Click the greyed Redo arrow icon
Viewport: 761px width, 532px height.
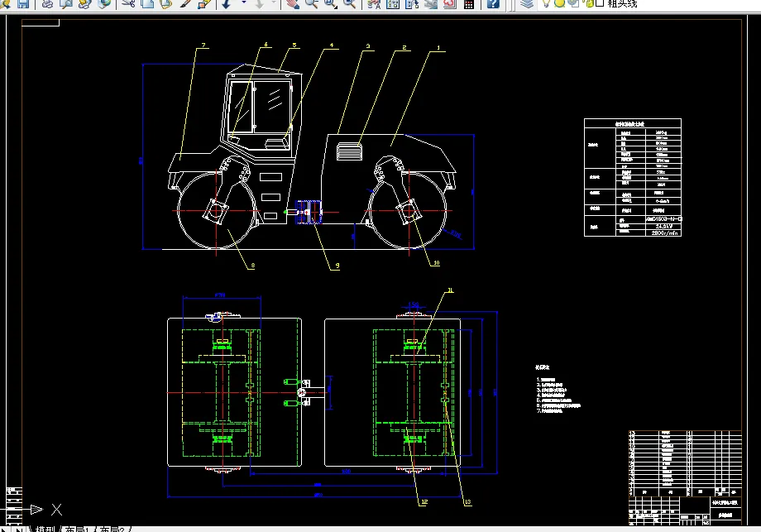click(259, 4)
